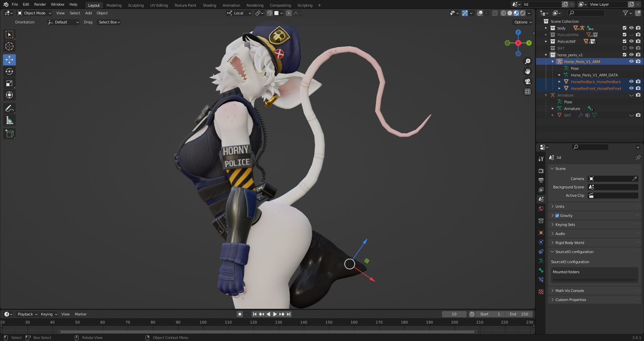
Task: Open the timeline Marker menu
Action: click(x=80, y=314)
